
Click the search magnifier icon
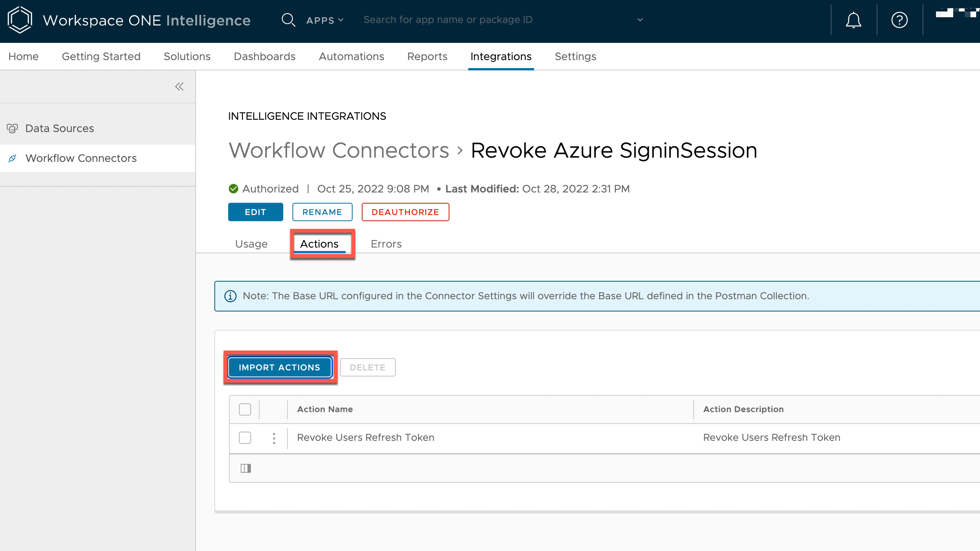(x=288, y=20)
